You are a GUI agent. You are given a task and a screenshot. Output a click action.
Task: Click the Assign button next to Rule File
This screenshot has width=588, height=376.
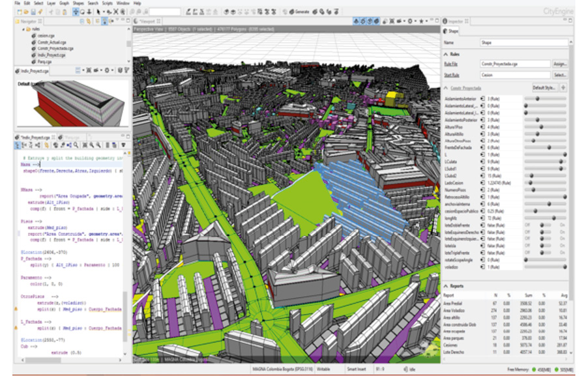tap(560, 64)
